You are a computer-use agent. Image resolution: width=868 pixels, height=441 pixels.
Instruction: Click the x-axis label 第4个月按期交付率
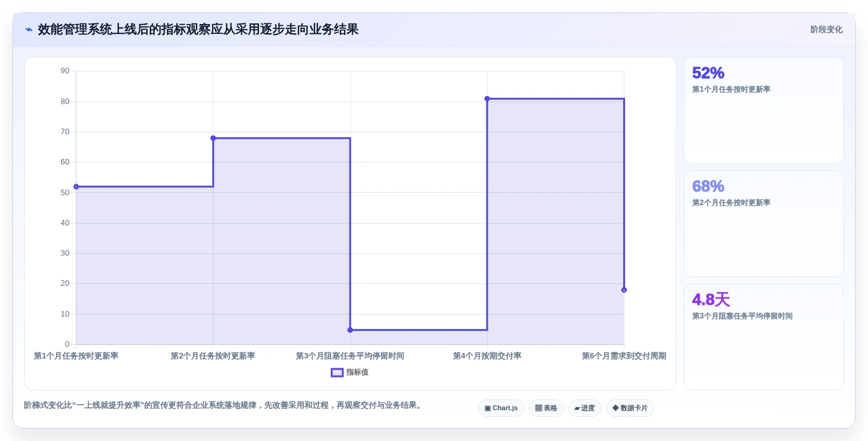(487, 356)
